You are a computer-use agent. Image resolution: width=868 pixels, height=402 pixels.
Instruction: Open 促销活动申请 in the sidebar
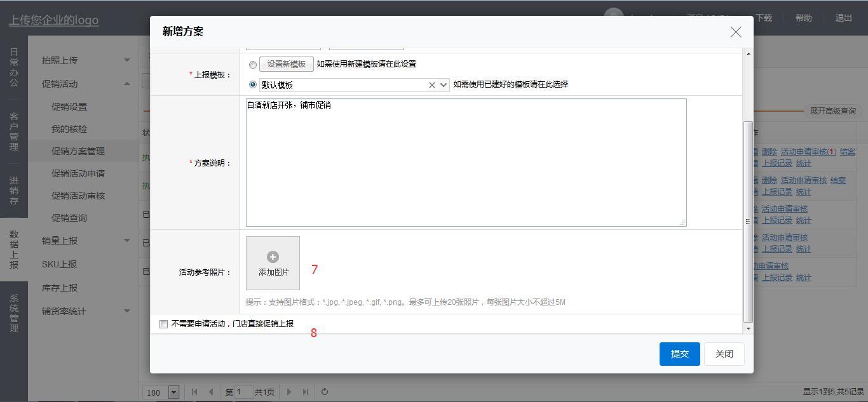click(78, 173)
